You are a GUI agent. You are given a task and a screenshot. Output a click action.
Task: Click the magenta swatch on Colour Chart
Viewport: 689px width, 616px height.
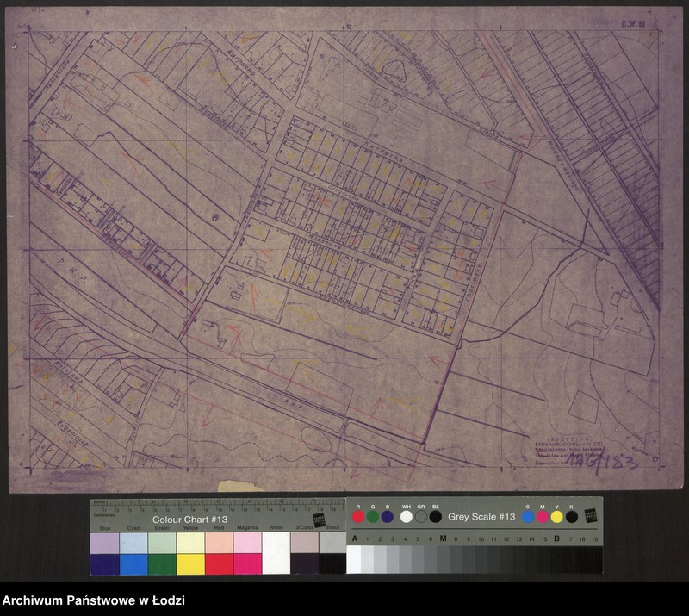pyautogui.click(x=247, y=564)
